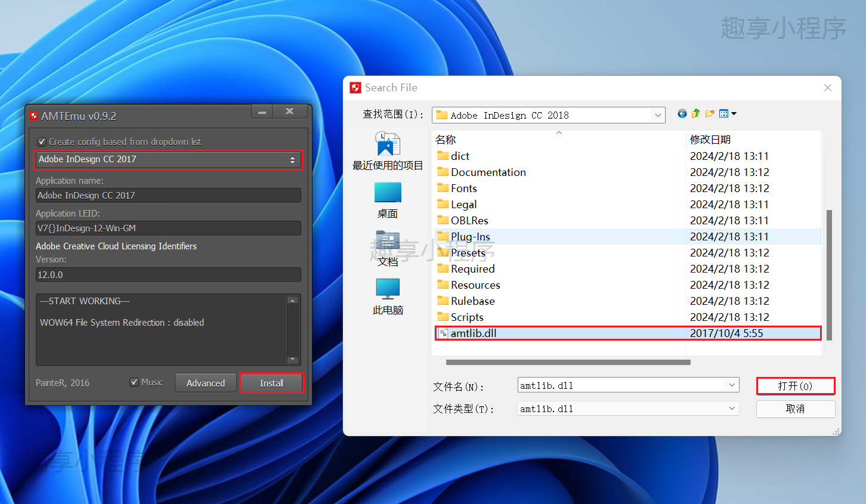This screenshot has height=504, width=866.
Task: Click the WOW64 File System Redirection log line
Action: pos(122,323)
